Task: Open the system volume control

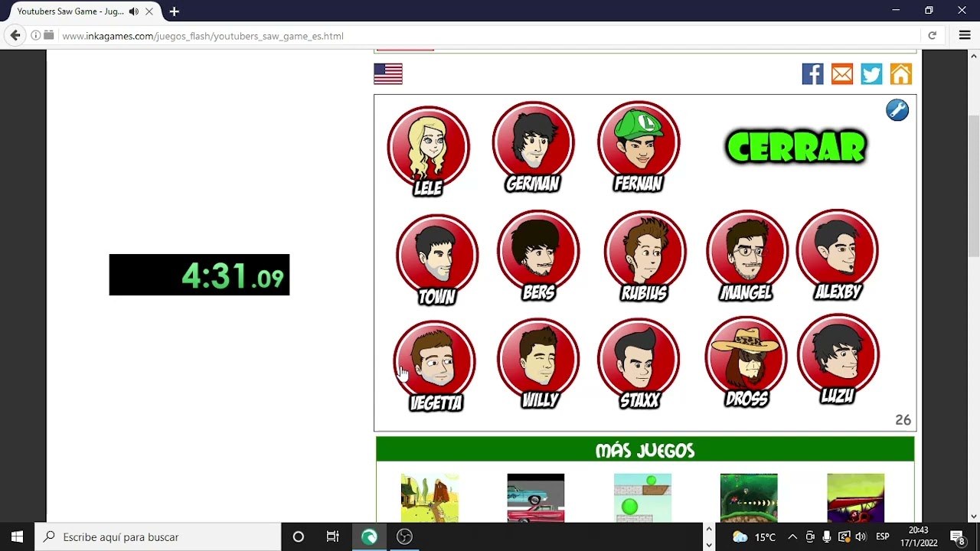Action: (x=861, y=536)
